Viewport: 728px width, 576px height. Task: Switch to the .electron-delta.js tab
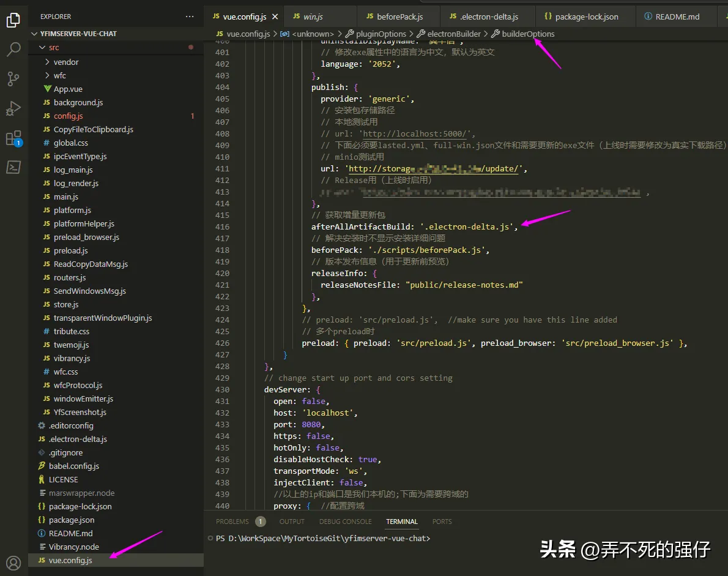coord(484,17)
